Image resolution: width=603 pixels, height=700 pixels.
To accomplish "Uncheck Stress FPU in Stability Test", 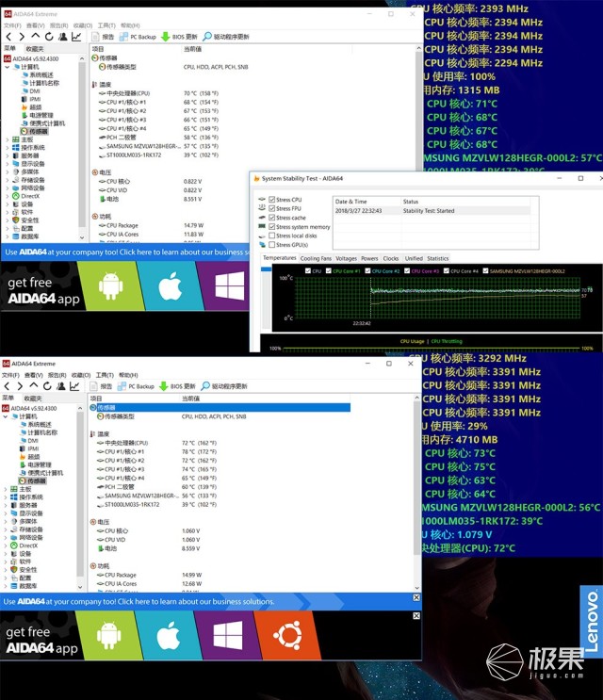I will point(271,208).
